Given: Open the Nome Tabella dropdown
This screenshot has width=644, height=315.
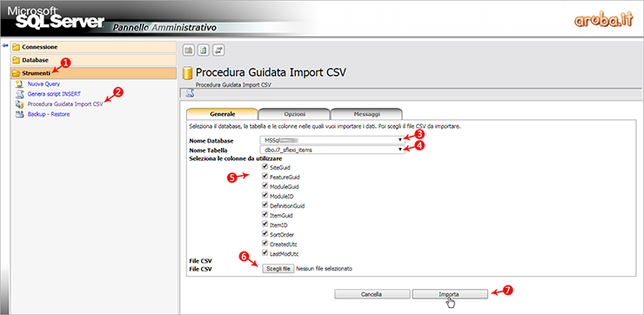Looking at the screenshot, I should 332,150.
